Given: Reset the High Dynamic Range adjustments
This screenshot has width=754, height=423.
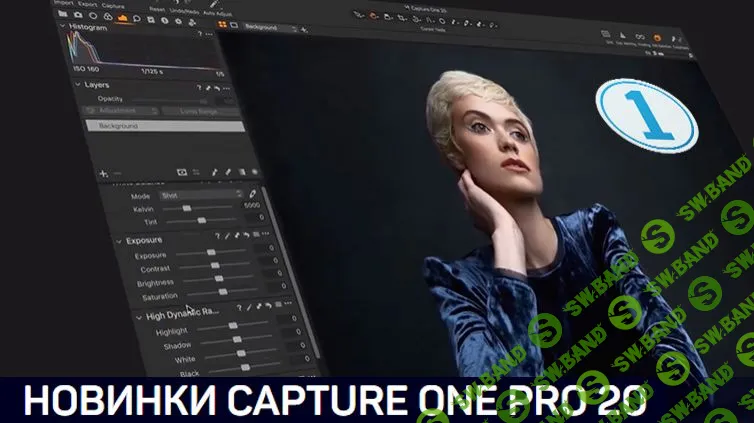Looking at the screenshot, I should [268, 305].
